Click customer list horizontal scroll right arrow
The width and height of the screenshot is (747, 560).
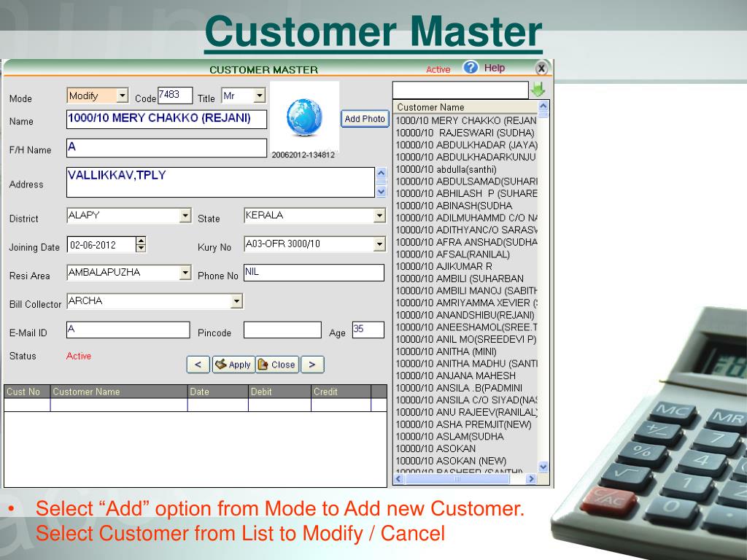click(531, 479)
